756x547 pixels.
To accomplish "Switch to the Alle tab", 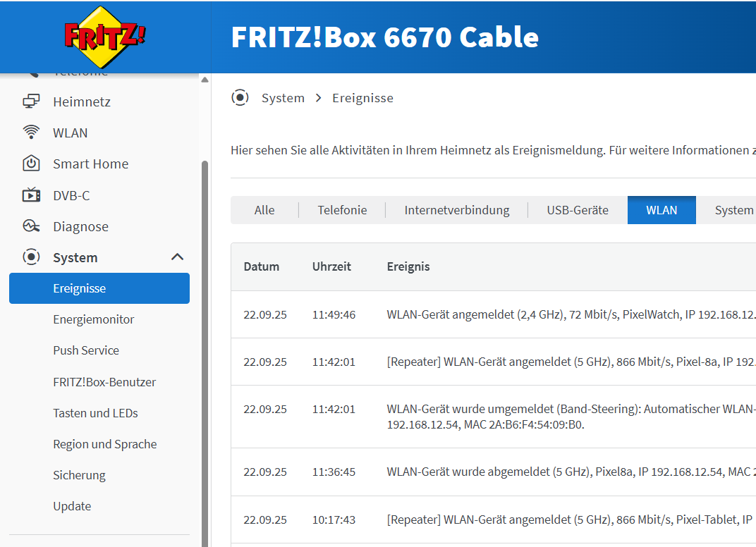I will pyautogui.click(x=264, y=210).
